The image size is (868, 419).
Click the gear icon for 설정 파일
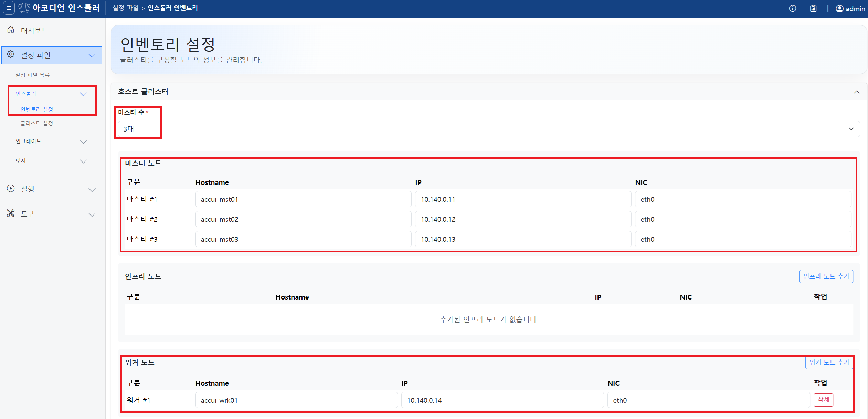[x=11, y=54]
